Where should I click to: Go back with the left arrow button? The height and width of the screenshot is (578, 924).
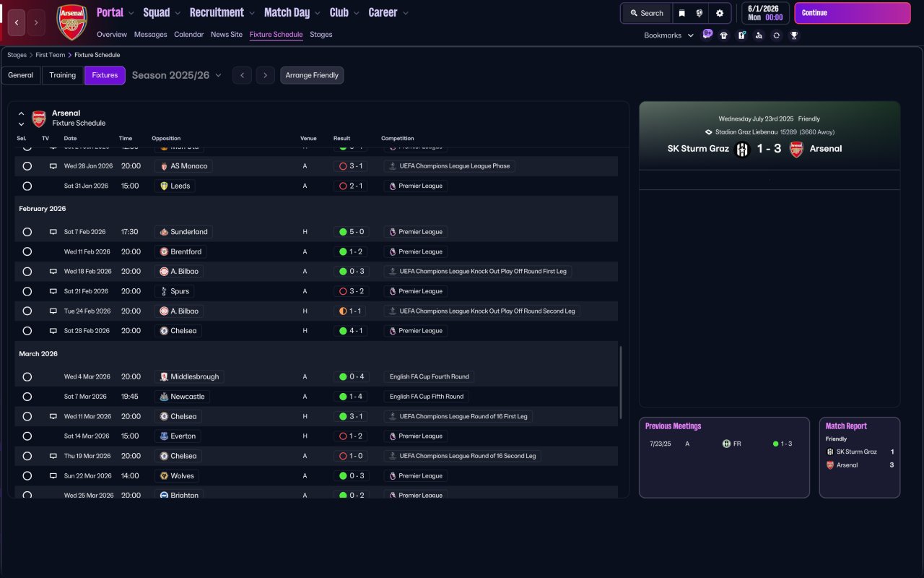[17, 22]
